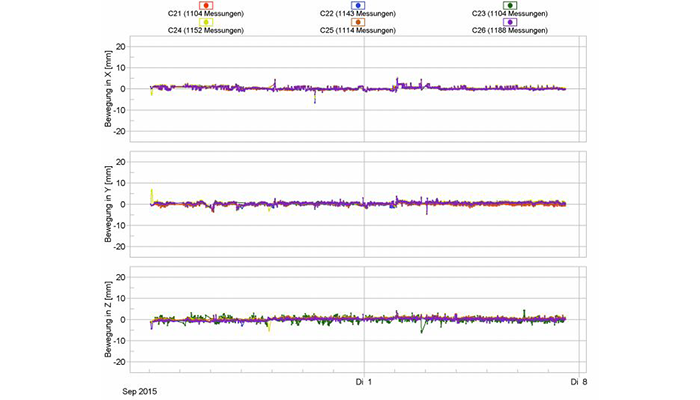The height and width of the screenshot is (400, 700).
Task: Click the blue C22 legend marker
Action: 358,6
